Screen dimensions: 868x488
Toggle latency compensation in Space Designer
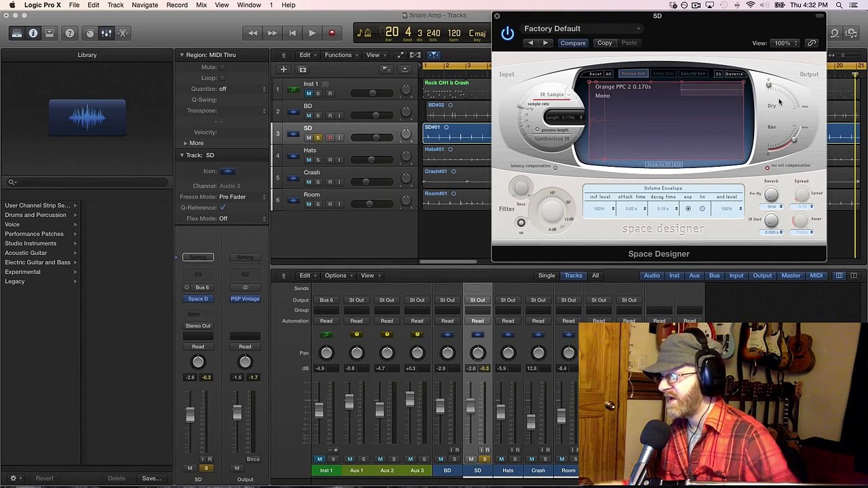[x=555, y=168]
